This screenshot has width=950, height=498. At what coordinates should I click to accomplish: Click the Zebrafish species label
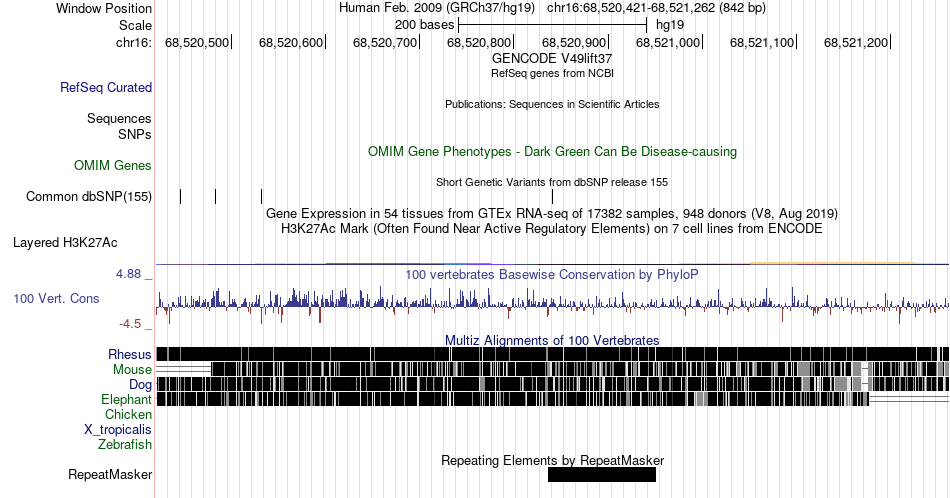pyautogui.click(x=125, y=444)
